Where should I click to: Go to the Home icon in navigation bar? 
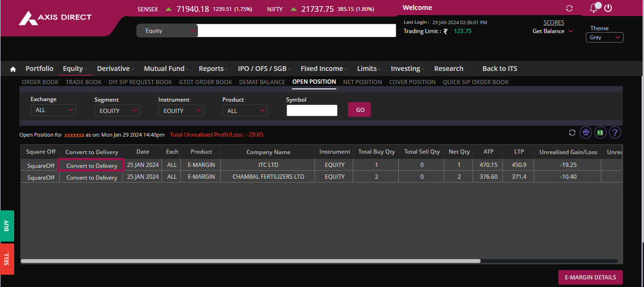coord(13,69)
